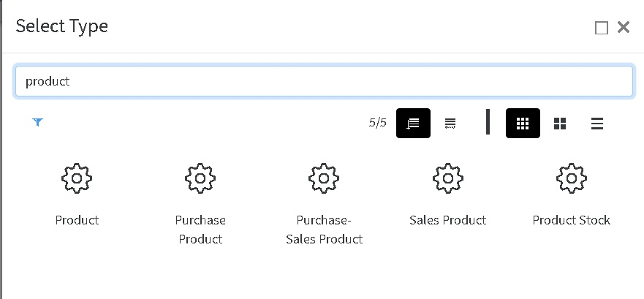Screen dimensions: 644x299
Task: Select the "Product" type label
Action: pos(77,220)
